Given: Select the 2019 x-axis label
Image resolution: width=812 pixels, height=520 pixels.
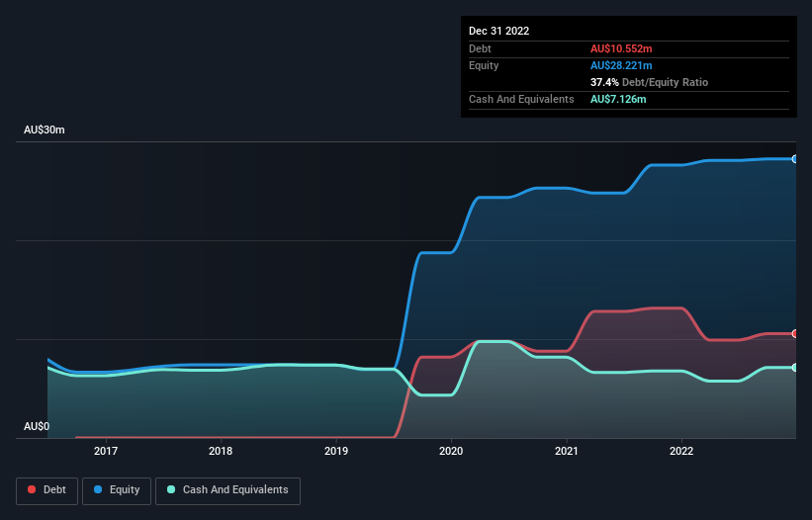Looking at the screenshot, I should [336, 451].
